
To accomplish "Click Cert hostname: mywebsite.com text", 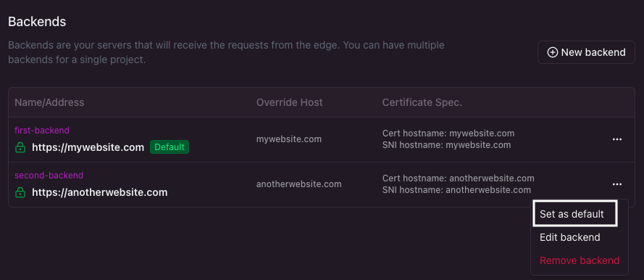I will pyautogui.click(x=448, y=133).
